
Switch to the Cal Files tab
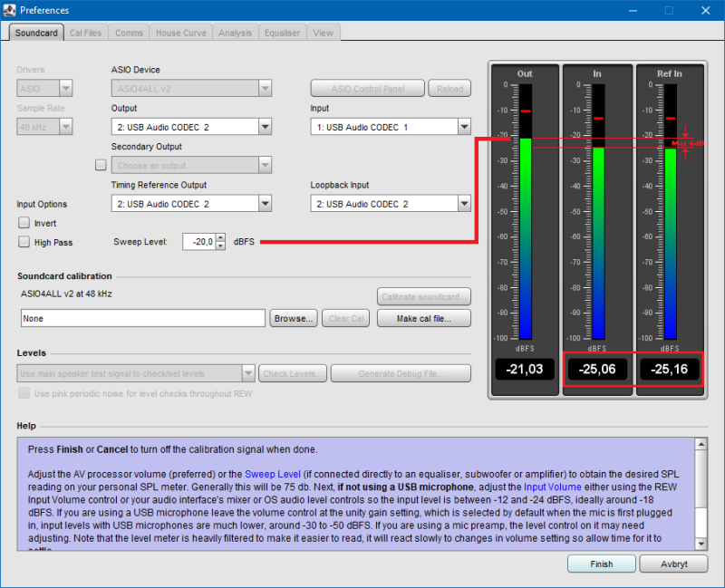(x=85, y=33)
